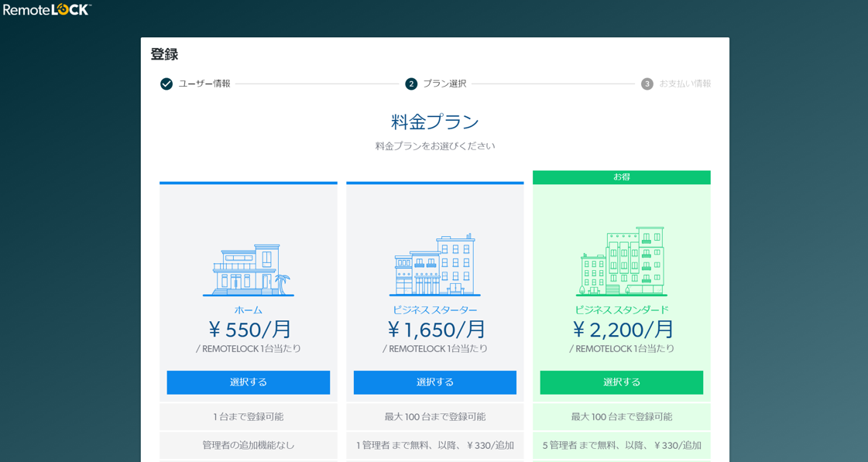Go to the ユーザー情報 step
868x462 pixels.
point(204,84)
